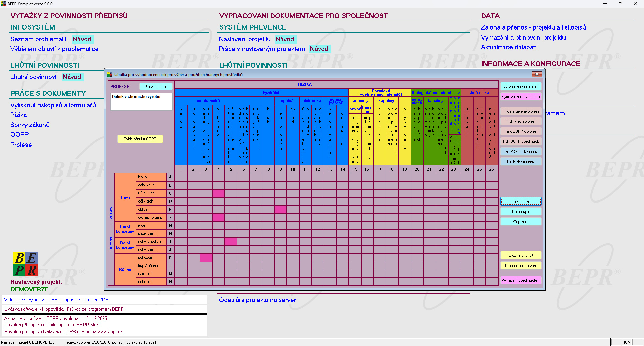Open Návod next to Lhůtní povinnosti
This screenshot has height=346, width=644.
pos(72,77)
